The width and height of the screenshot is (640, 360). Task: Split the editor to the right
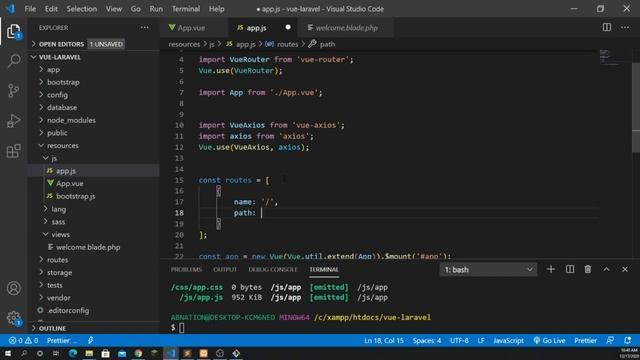[607, 27]
